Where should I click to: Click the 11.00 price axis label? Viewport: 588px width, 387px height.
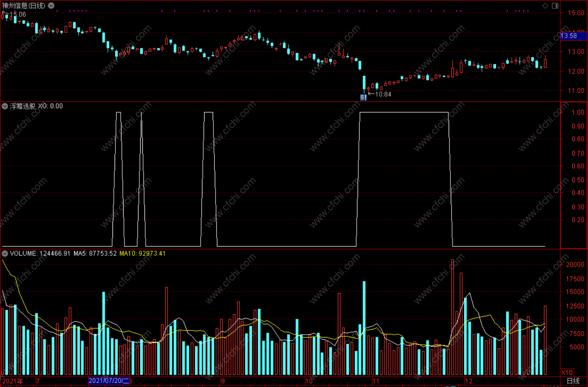(576, 91)
